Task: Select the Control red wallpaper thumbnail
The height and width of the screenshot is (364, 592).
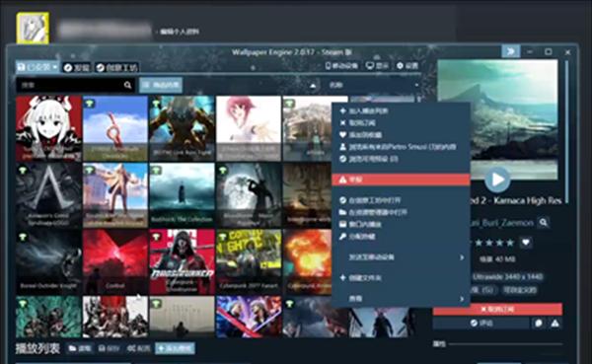Action: (x=115, y=261)
